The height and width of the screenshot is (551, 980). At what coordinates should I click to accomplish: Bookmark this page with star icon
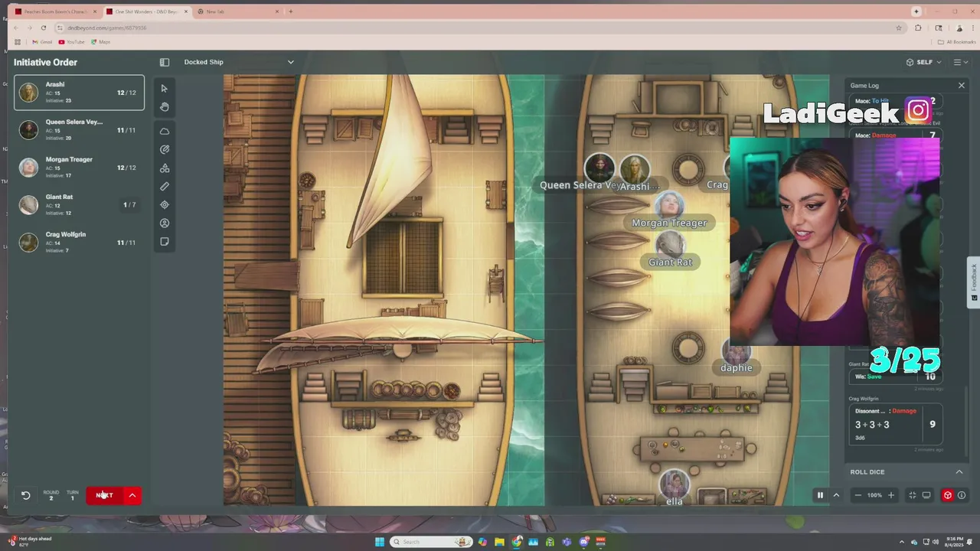[x=899, y=28]
